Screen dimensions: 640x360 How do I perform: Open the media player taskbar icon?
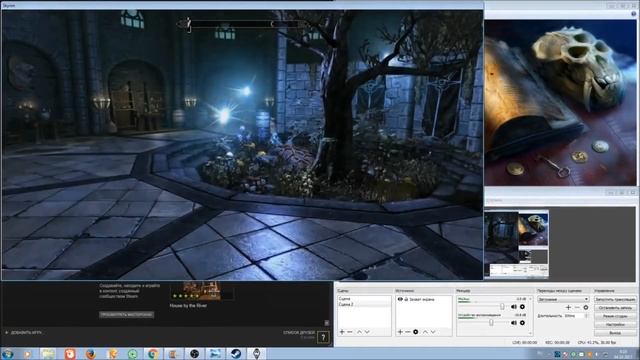coord(27,353)
